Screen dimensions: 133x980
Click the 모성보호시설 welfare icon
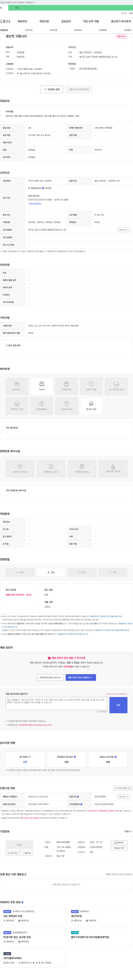66,406
